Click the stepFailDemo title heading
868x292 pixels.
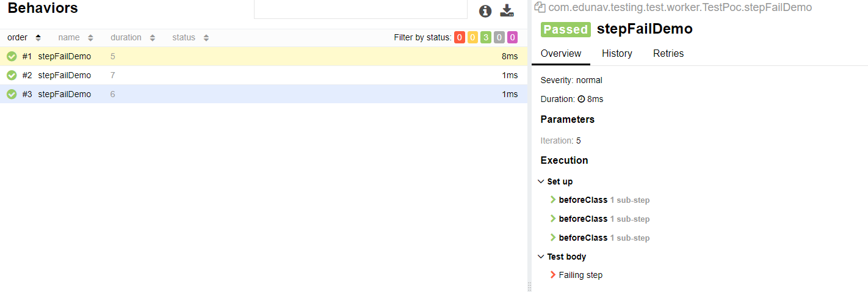[645, 29]
